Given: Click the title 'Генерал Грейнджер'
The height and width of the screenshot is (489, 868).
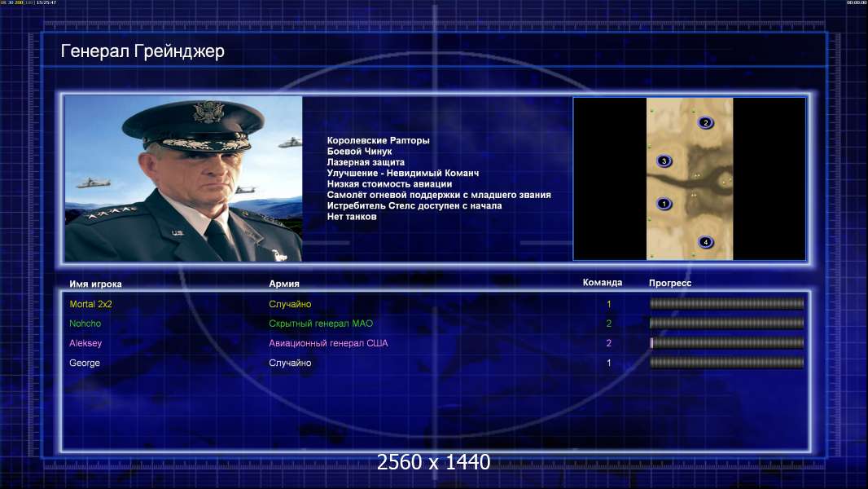Looking at the screenshot, I should click(142, 51).
